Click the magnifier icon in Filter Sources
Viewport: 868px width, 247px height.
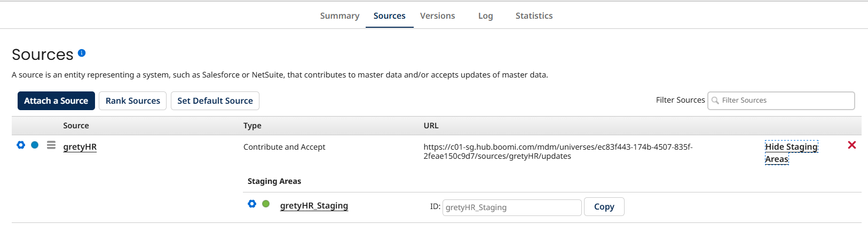coord(715,101)
